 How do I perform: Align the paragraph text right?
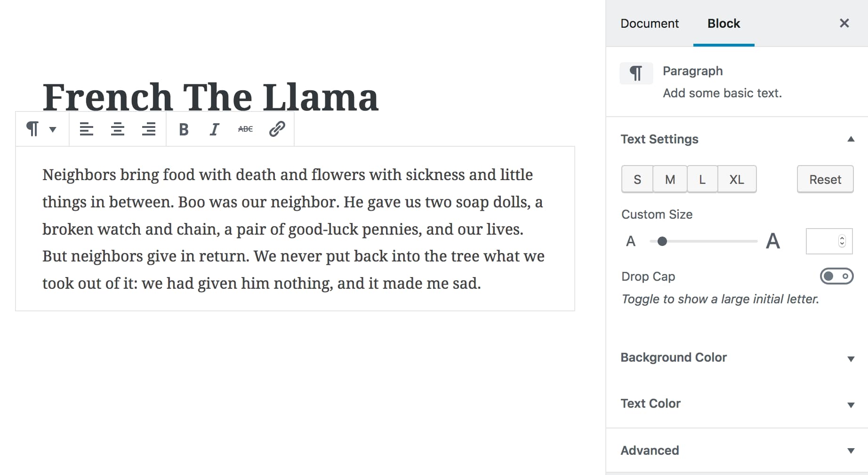[149, 129]
